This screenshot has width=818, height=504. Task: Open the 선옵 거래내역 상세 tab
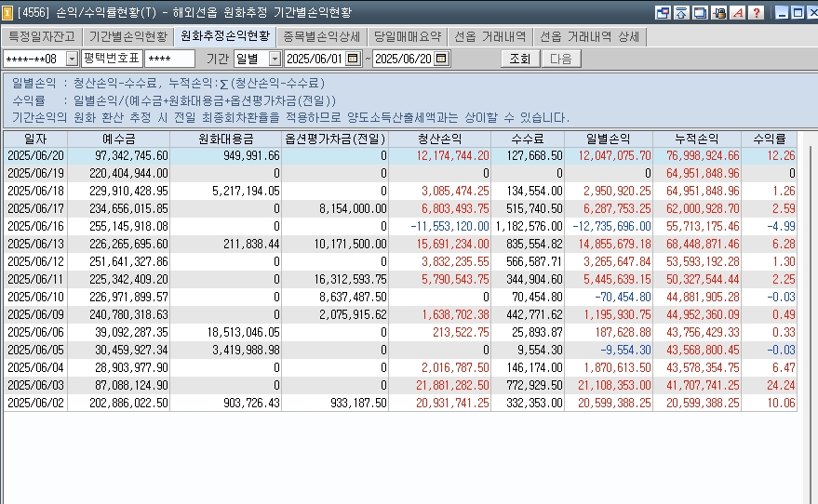(589, 36)
